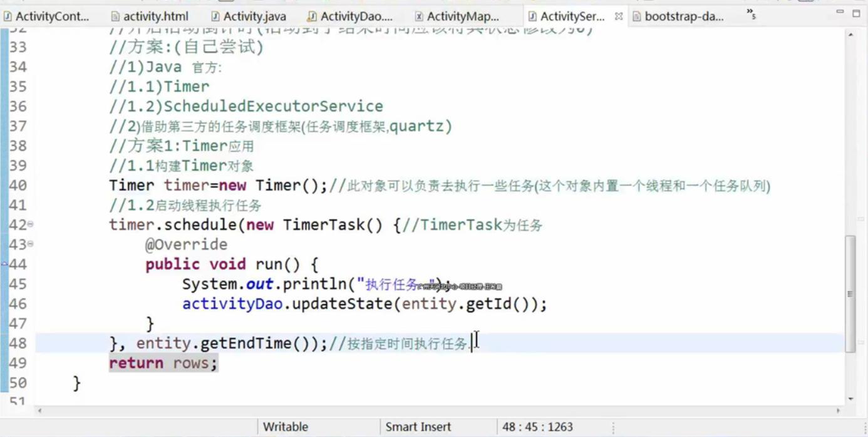Click the '//1.1)Timer' comment line
Screen dimensions: 868x437
[159, 87]
